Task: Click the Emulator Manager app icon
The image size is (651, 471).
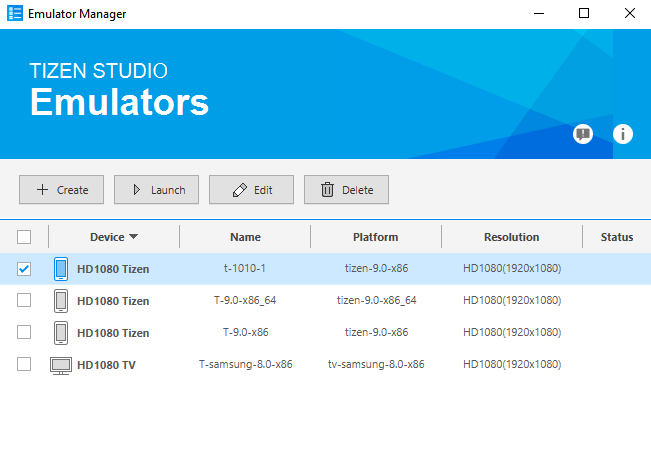Action: [16, 14]
